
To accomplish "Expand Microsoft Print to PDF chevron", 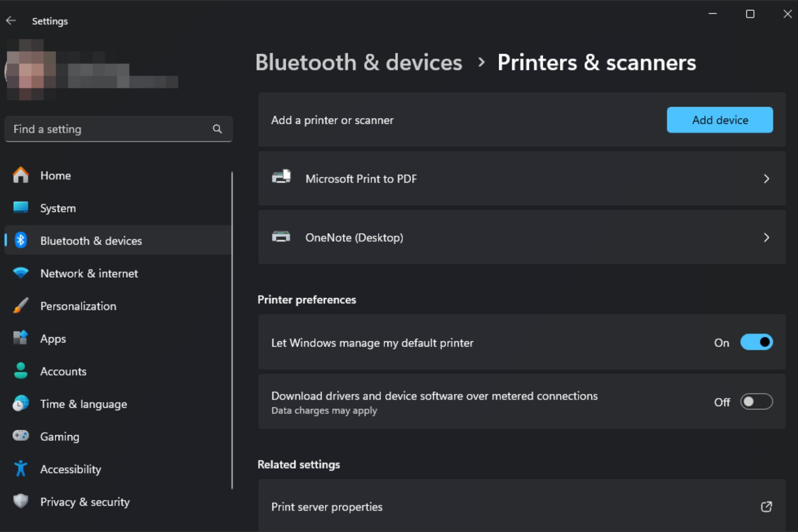I will [x=766, y=179].
